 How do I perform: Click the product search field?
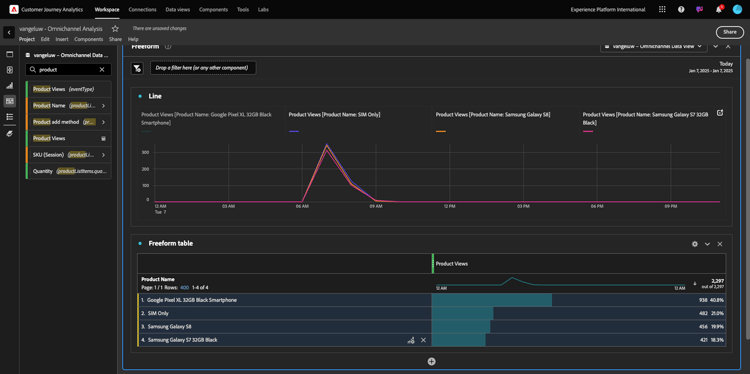tap(68, 69)
